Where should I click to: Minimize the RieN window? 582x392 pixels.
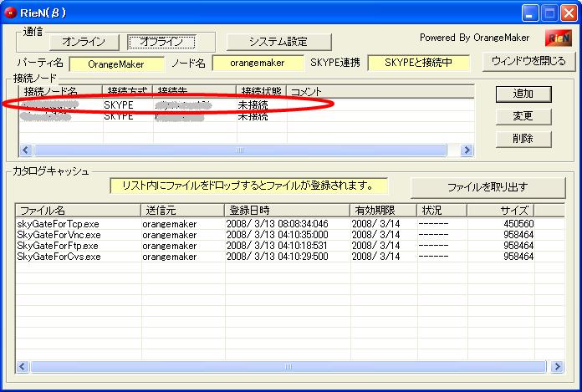pos(530,13)
